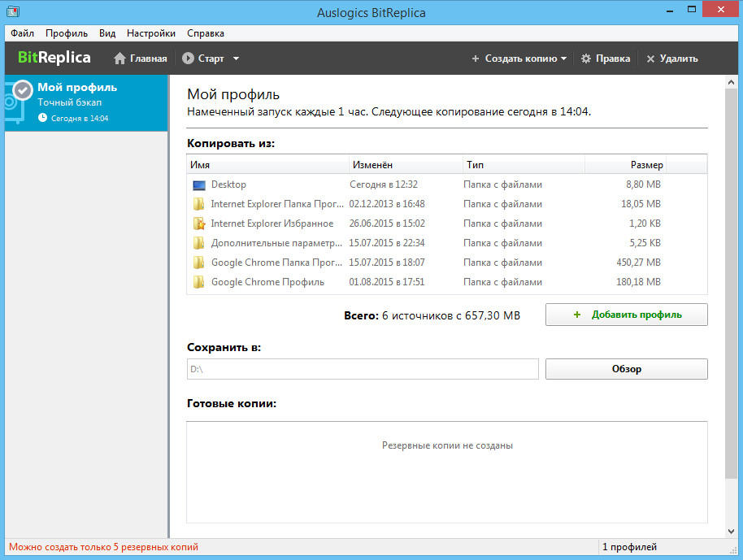Click Internet Explorer Папка Прог folder icon
The image size is (743, 560).
198,204
